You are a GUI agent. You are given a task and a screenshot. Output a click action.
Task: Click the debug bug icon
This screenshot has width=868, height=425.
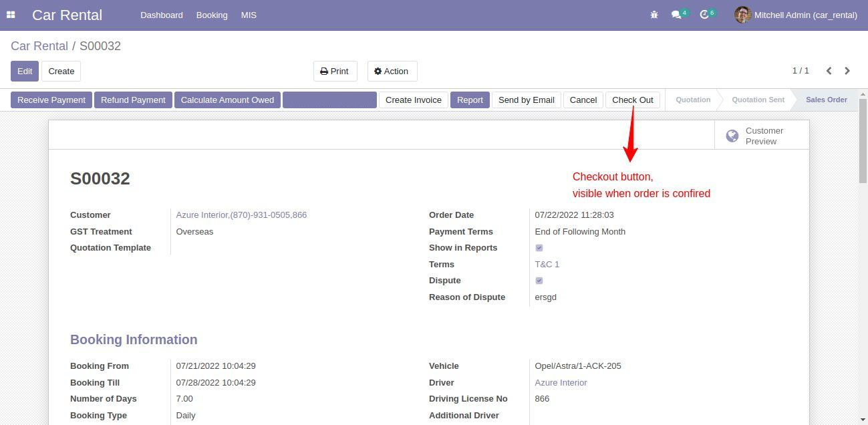(654, 15)
